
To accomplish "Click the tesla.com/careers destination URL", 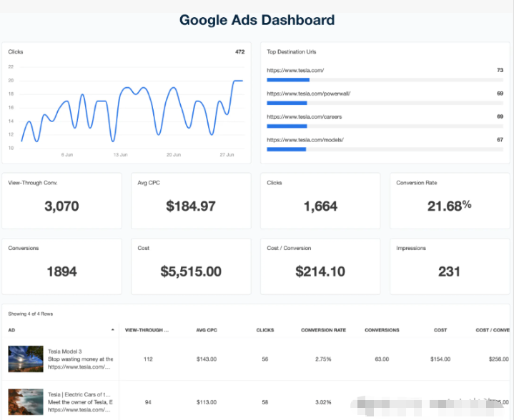I will 305,116.
